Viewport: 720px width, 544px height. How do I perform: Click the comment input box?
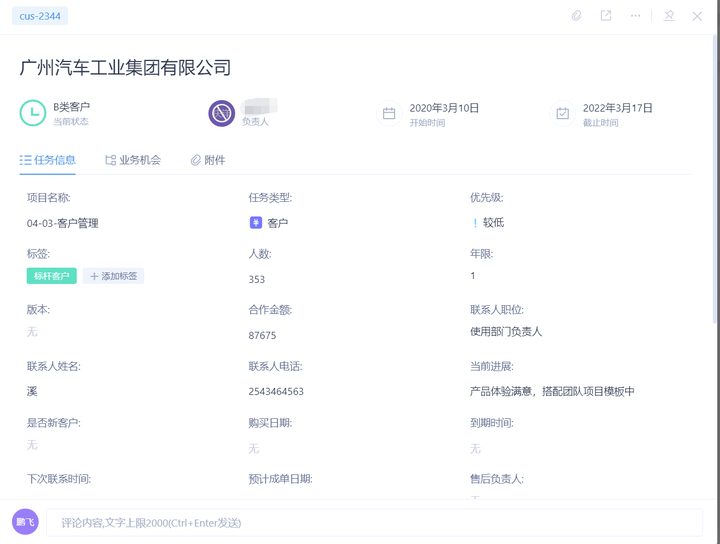point(374,522)
